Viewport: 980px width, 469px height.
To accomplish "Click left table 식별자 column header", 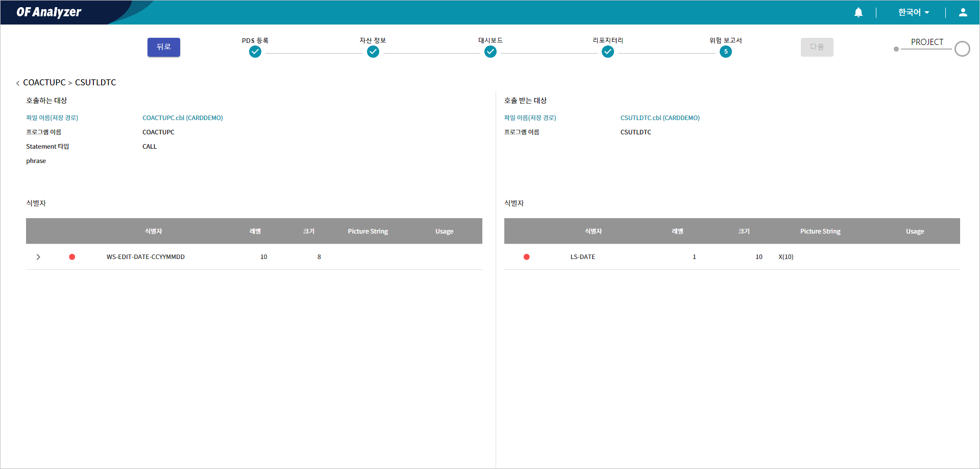I will click(x=153, y=231).
